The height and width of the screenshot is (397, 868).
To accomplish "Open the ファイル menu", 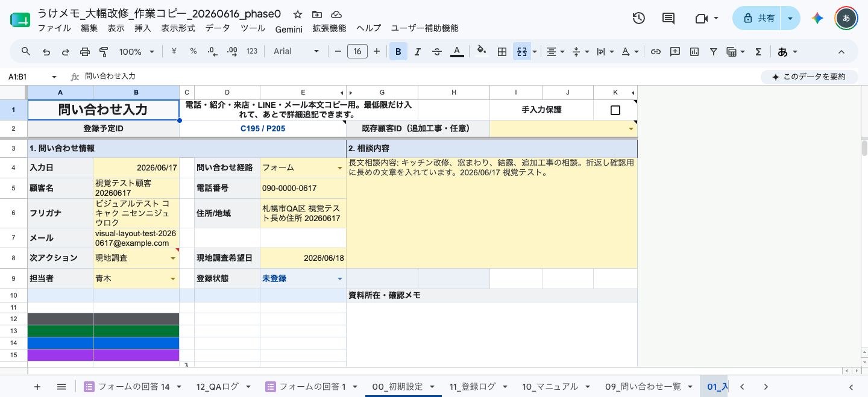I will 54,28.
